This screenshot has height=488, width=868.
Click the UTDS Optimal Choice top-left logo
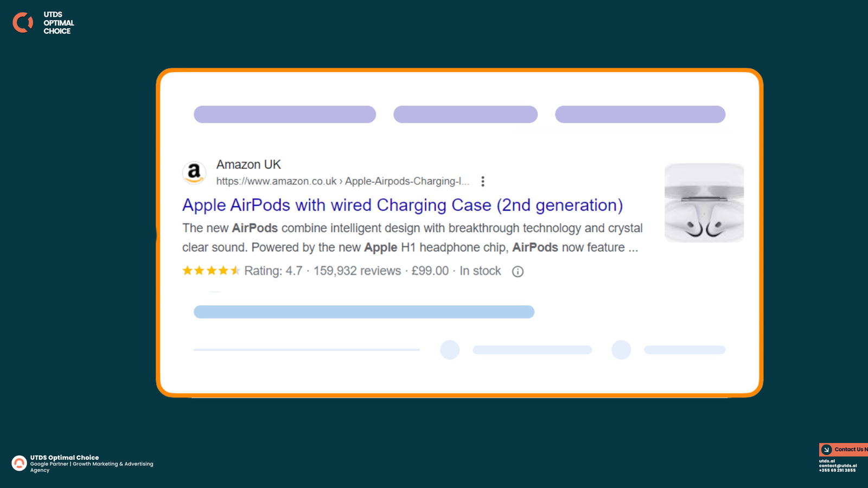[x=43, y=23]
